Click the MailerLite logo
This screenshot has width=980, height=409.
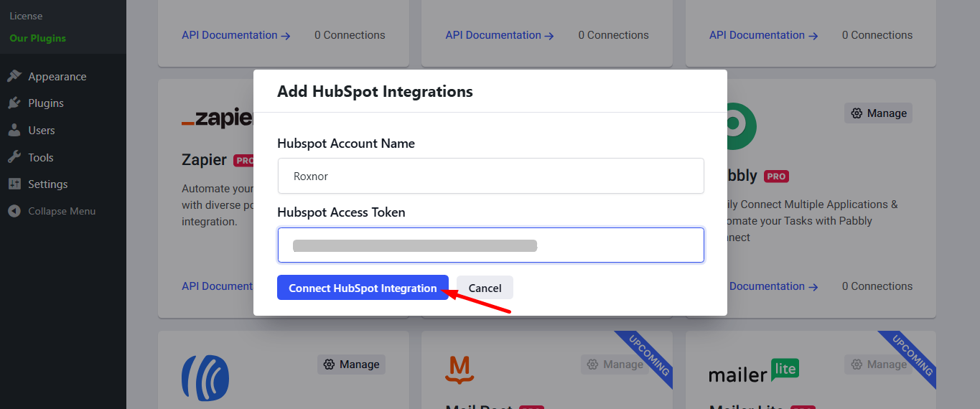(753, 372)
